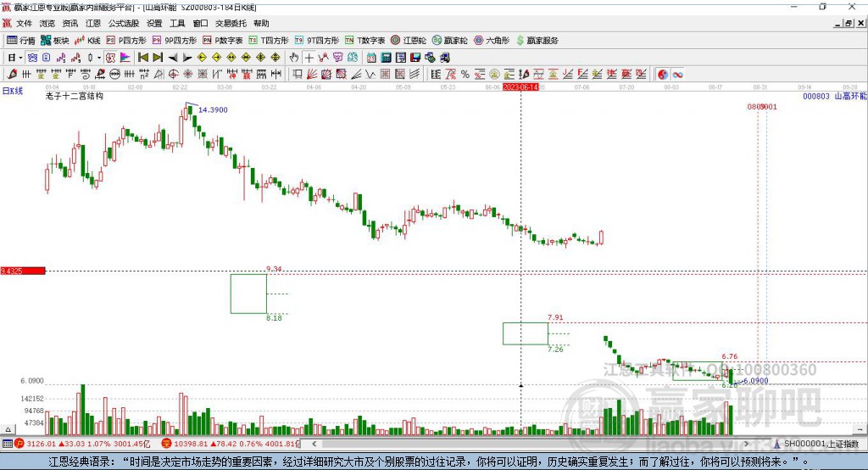Open the 9T四方形 tool

(317, 41)
